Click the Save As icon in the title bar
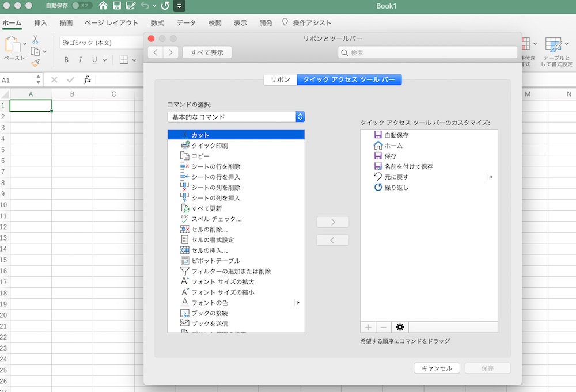Screen dimensions: 576x392 click(130, 6)
